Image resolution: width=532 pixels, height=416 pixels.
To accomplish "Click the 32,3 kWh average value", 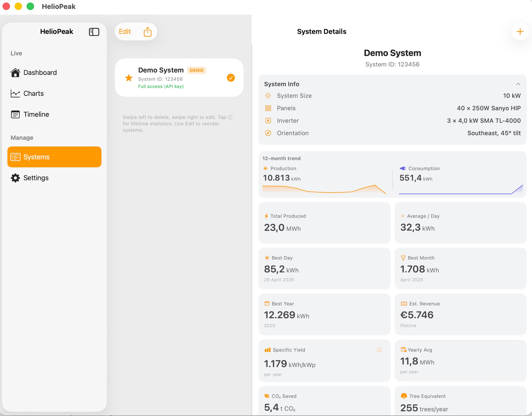I will click(x=417, y=228).
